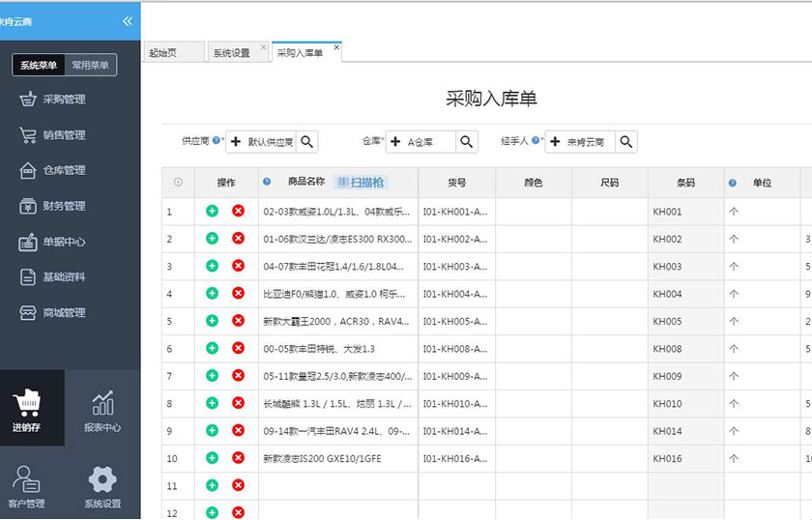812x520 pixels.
Task: Expand 仓库管理 menu
Action: point(64,170)
